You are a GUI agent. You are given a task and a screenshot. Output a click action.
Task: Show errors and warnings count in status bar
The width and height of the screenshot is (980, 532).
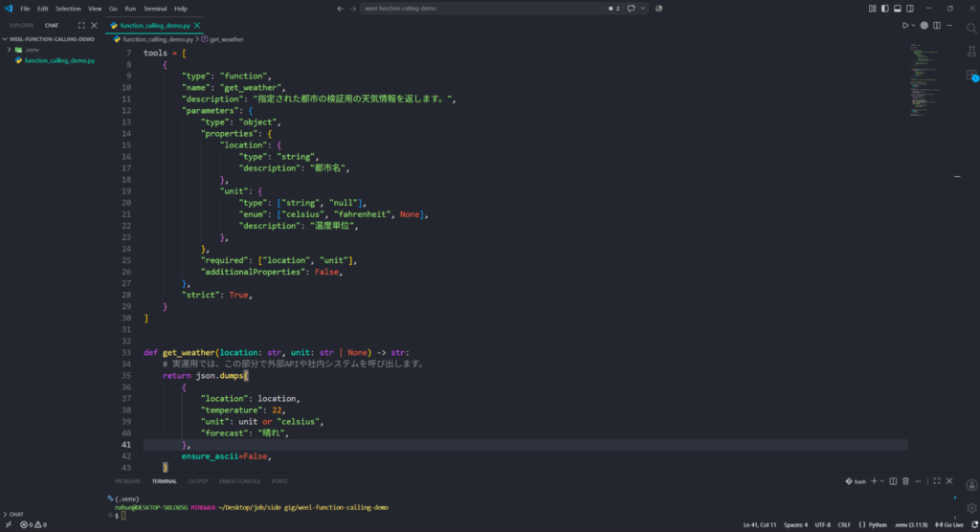[33, 525]
